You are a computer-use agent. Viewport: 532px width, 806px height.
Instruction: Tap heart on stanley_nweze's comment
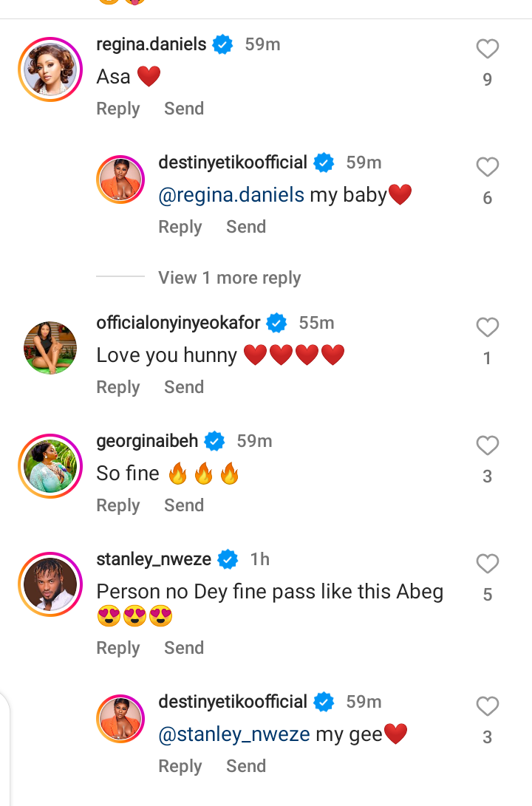click(487, 564)
